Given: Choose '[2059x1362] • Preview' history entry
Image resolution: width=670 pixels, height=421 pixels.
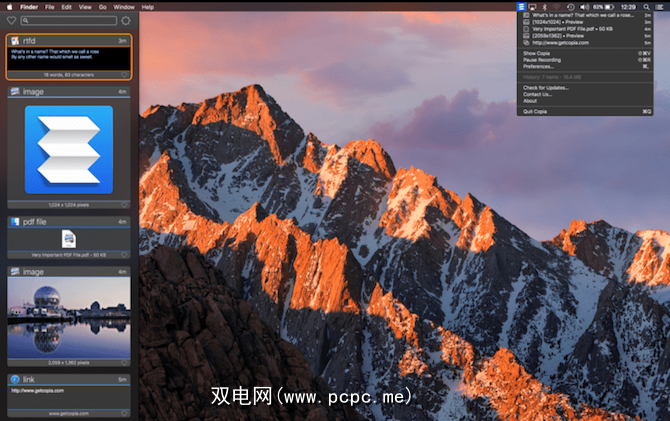Looking at the screenshot, I should pyautogui.click(x=585, y=36).
